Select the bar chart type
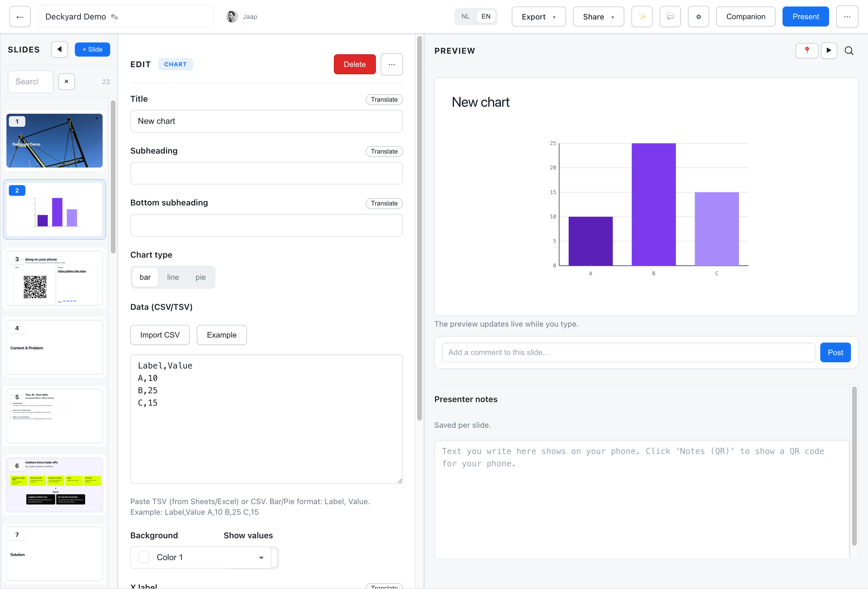 (x=145, y=277)
